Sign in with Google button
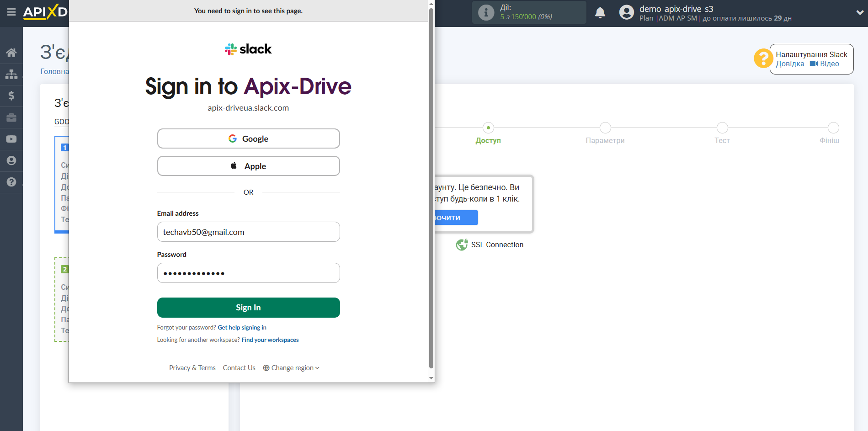The width and height of the screenshot is (868, 431). click(248, 138)
